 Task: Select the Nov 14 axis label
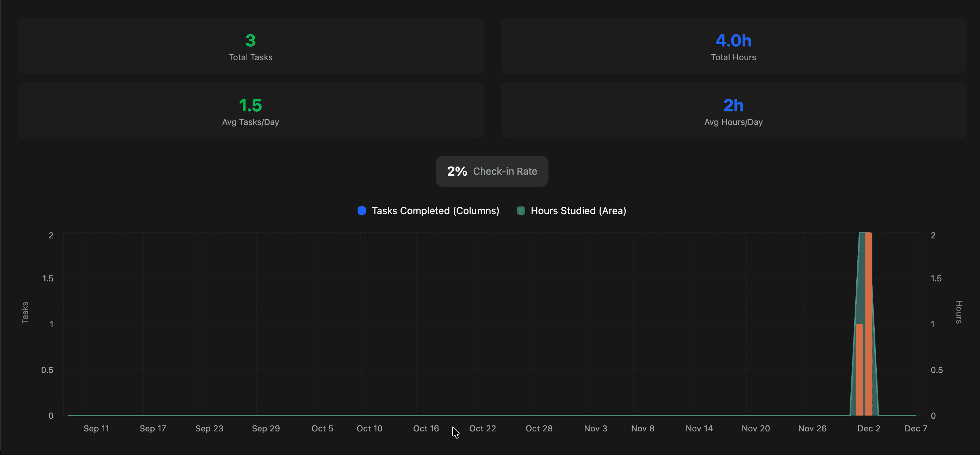point(699,428)
